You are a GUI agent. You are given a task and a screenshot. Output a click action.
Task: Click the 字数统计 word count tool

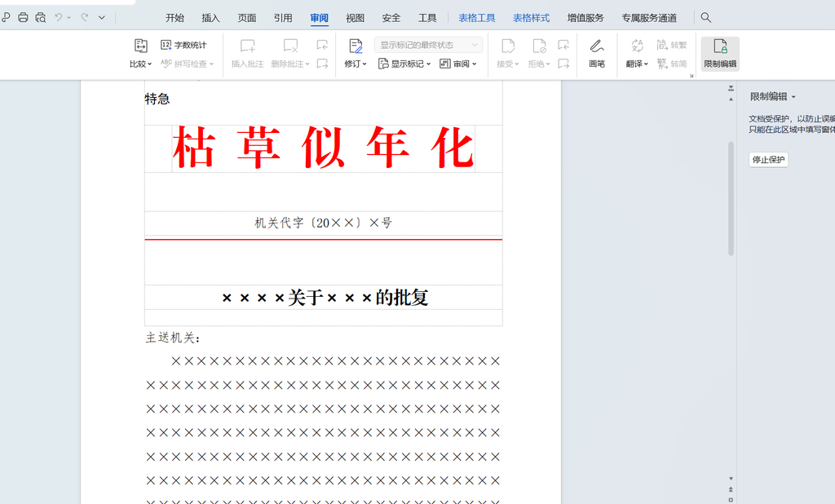[183, 45]
